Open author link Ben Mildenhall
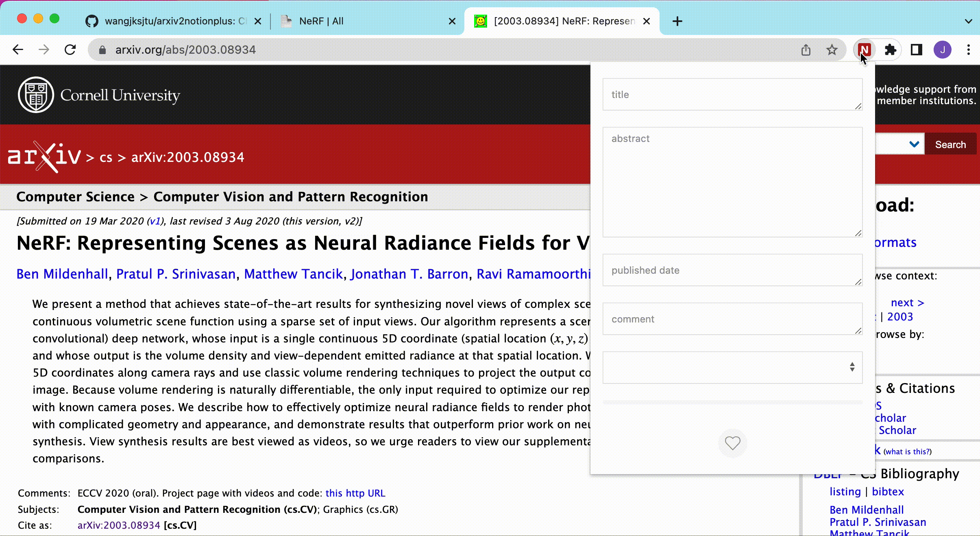The image size is (980, 536). [62, 274]
